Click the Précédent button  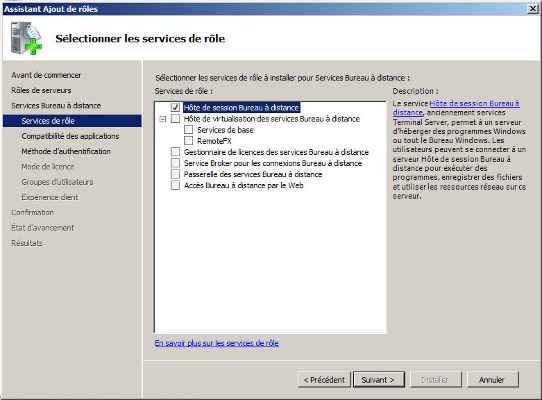(x=324, y=380)
